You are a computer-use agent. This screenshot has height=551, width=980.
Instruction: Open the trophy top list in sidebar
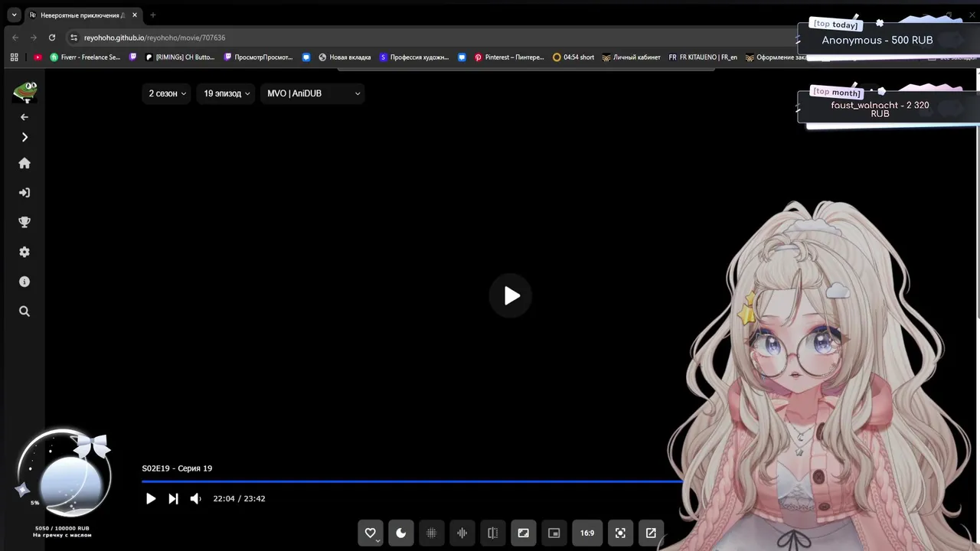point(24,223)
